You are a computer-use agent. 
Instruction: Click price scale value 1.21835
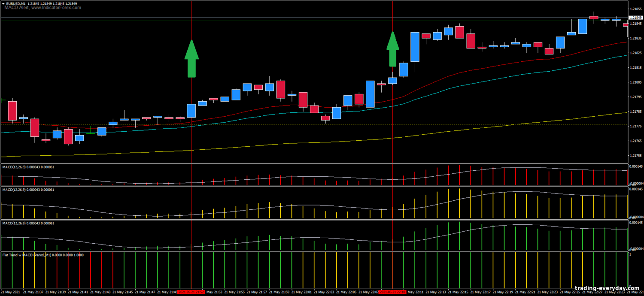click(x=636, y=38)
